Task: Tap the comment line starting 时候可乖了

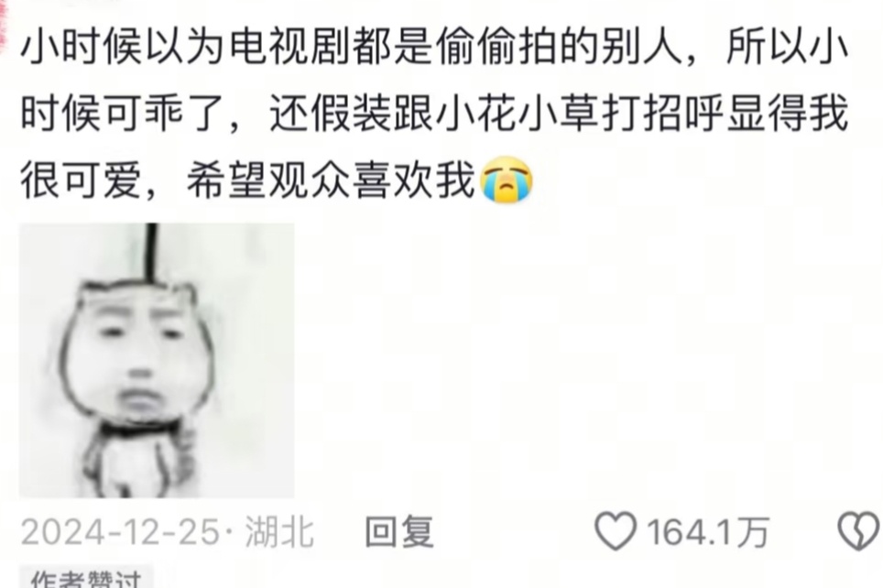Action: (x=434, y=114)
